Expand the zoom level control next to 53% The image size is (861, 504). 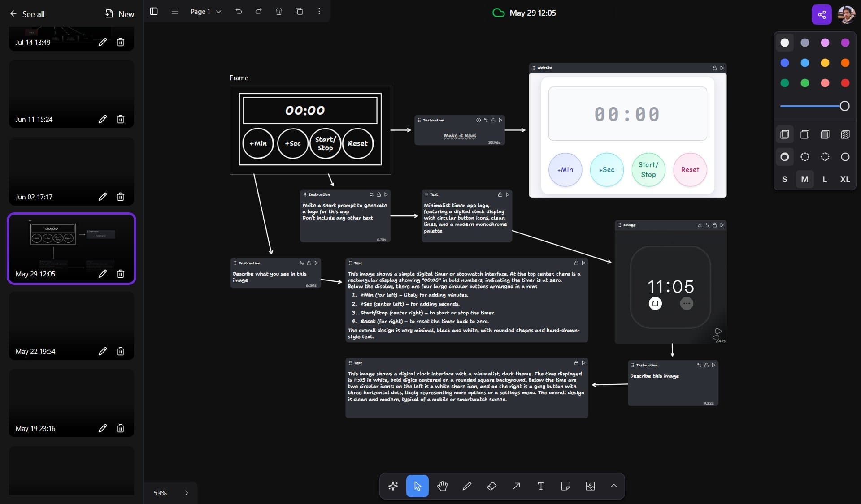point(187,493)
